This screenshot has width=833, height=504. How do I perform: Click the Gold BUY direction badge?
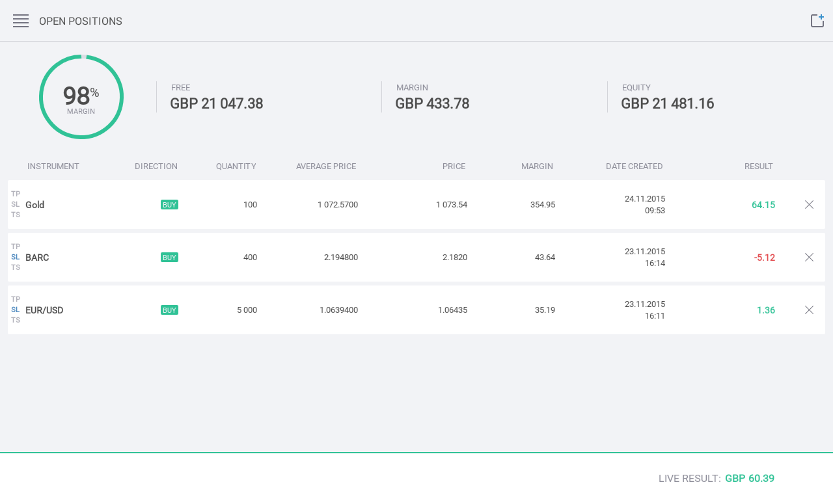[x=169, y=205]
